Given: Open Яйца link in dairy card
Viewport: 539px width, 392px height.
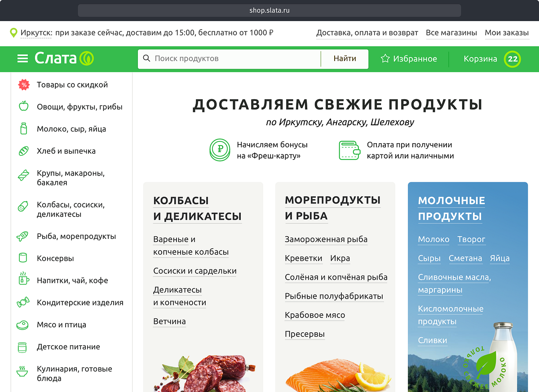Looking at the screenshot, I should point(500,258).
